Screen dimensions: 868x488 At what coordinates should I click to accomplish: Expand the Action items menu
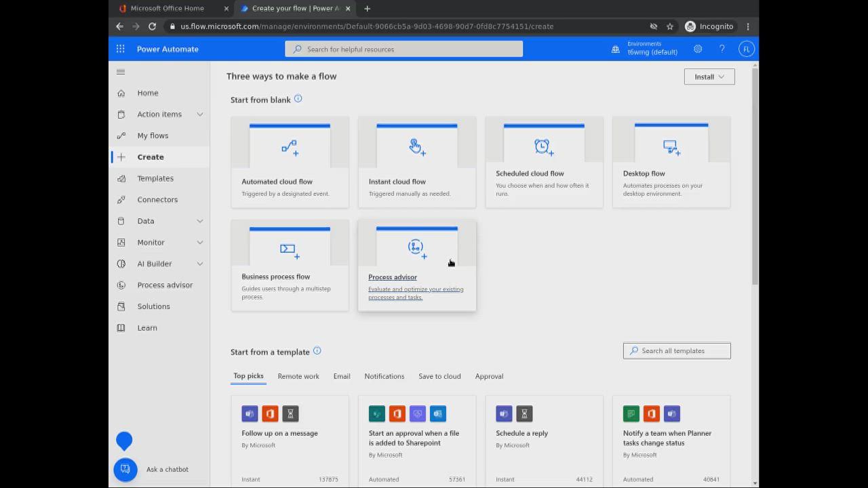click(x=199, y=115)
